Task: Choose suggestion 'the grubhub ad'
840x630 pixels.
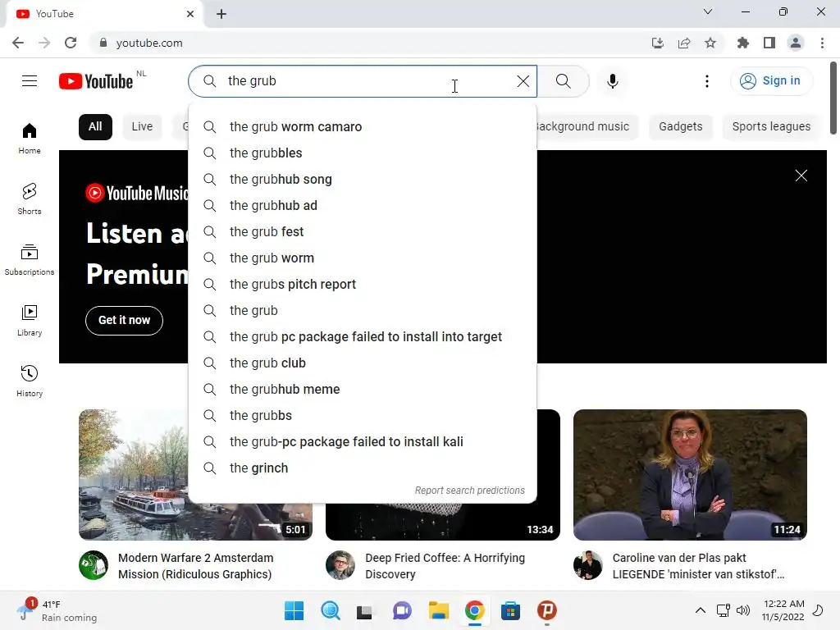Action: pyautogui.click(x=363, y=206)
